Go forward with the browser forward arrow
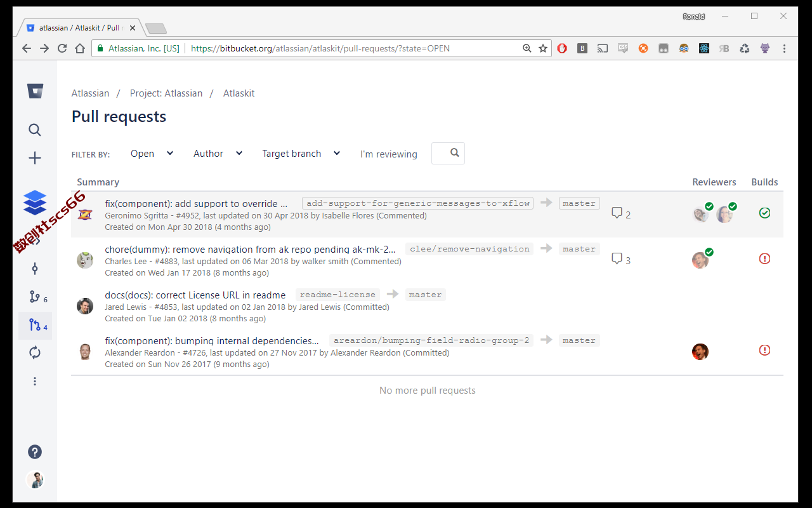 pyautogui.click(x=44, y=48)
